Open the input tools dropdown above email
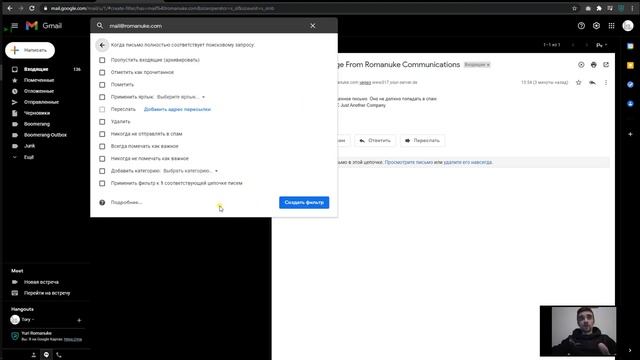The height and width of the screenshot is (360, 640). 602,45
